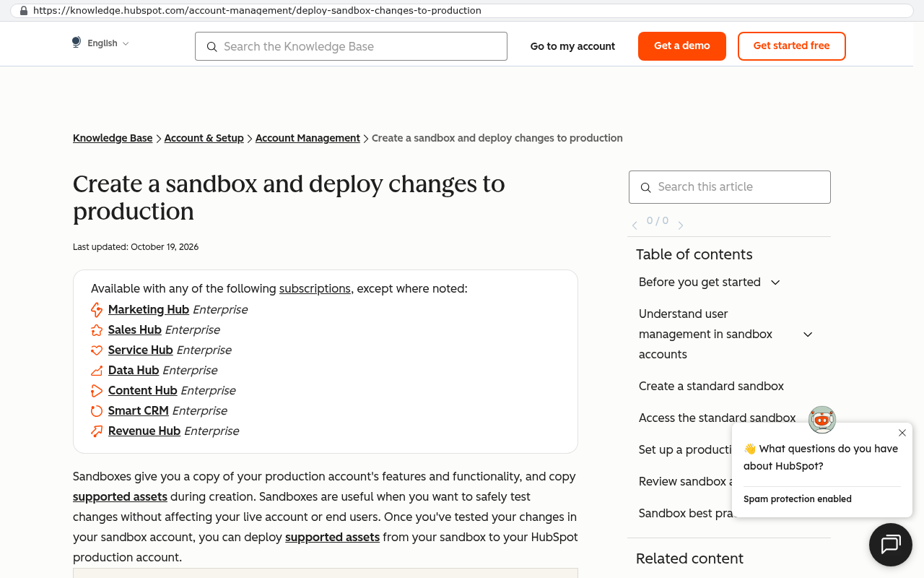Click the Data Hub chart icon
This screenshot has width=924, height=578.
pyautogui.click(x=97, y=371)
